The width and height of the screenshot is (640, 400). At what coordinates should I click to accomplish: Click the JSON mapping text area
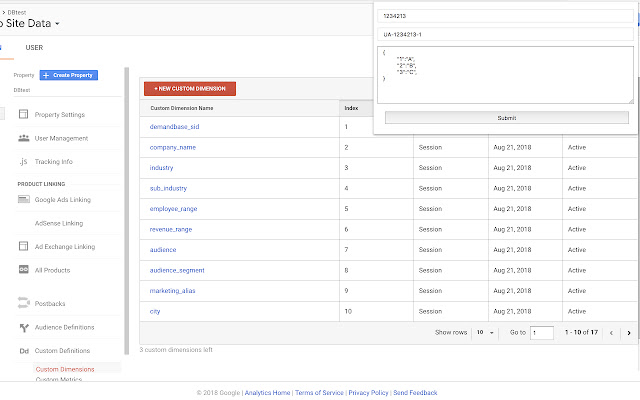coord(505,75)
